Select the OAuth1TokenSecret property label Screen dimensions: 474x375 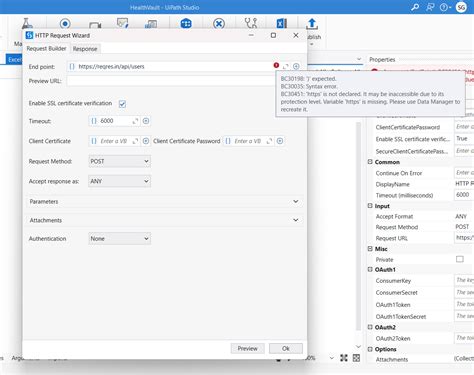point(401,317)
